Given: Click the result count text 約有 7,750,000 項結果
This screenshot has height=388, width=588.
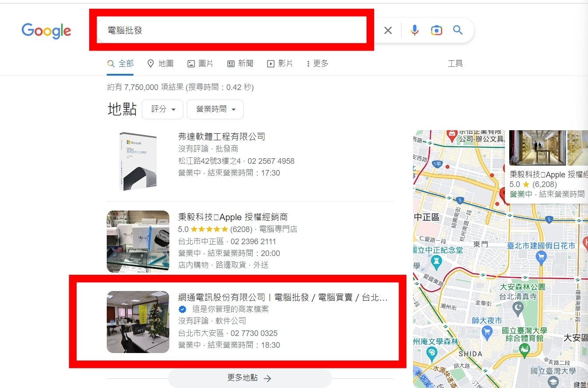Looking at the screenshot, I should (x=145, y=87).
